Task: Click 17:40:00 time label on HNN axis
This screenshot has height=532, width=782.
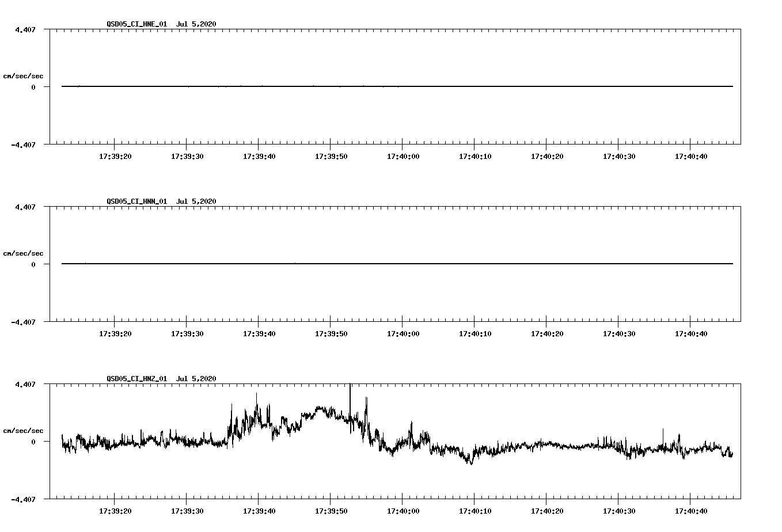Action: point(403,333)
